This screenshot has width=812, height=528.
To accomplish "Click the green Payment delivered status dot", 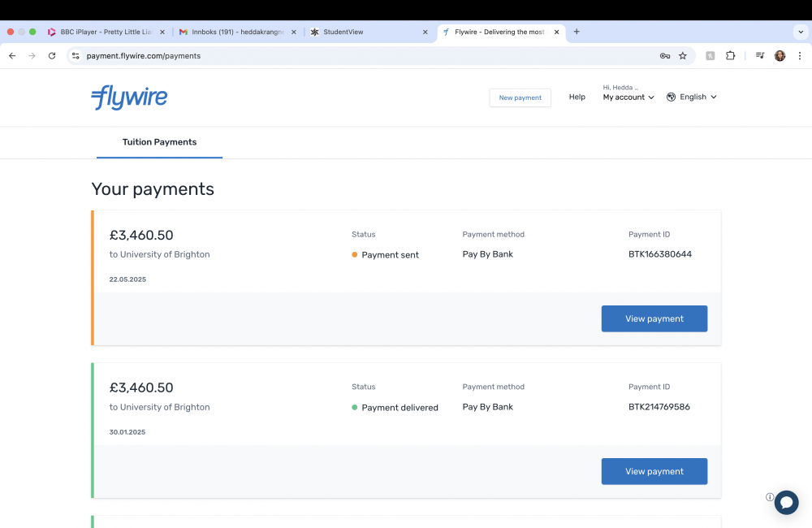I will [355, 407].
